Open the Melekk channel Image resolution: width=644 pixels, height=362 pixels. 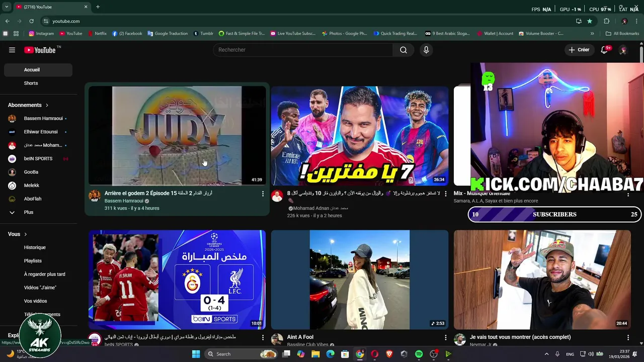click(x=38, y=186)
